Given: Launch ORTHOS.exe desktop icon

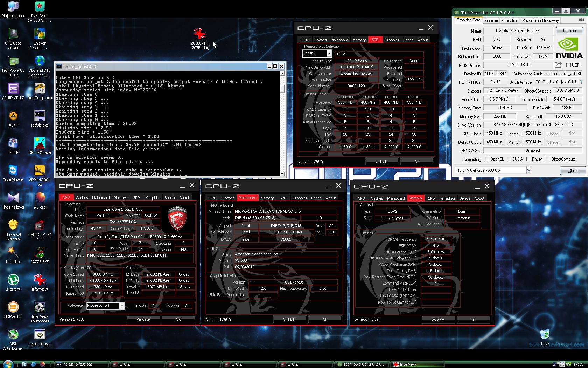Looking at the screenshot, I should coord(40,146).
